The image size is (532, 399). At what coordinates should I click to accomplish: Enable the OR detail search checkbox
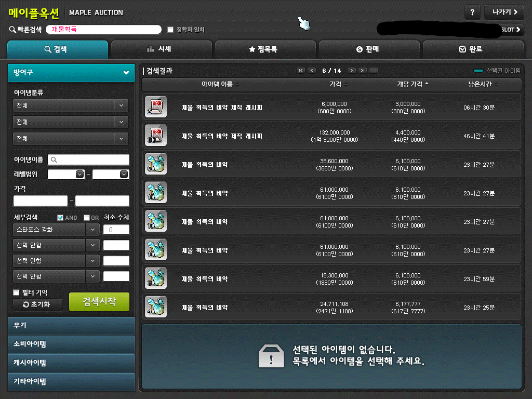pyautogui.click(x=87, y=218)
